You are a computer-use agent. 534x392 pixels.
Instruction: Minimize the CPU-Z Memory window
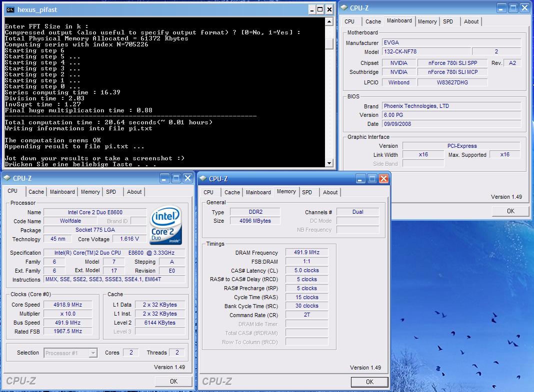point(360,178)
